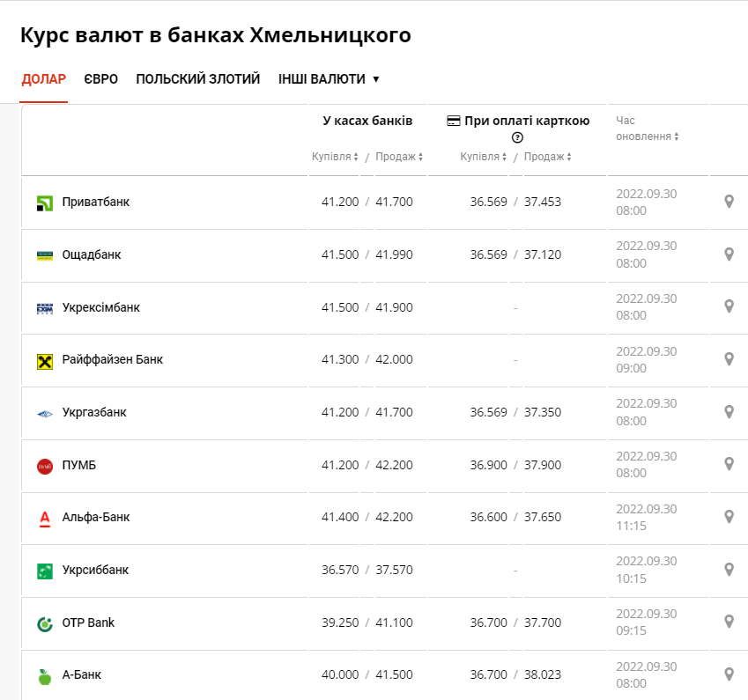
Task: Open Альфа-Банк map pin
Action: (729, 517)
